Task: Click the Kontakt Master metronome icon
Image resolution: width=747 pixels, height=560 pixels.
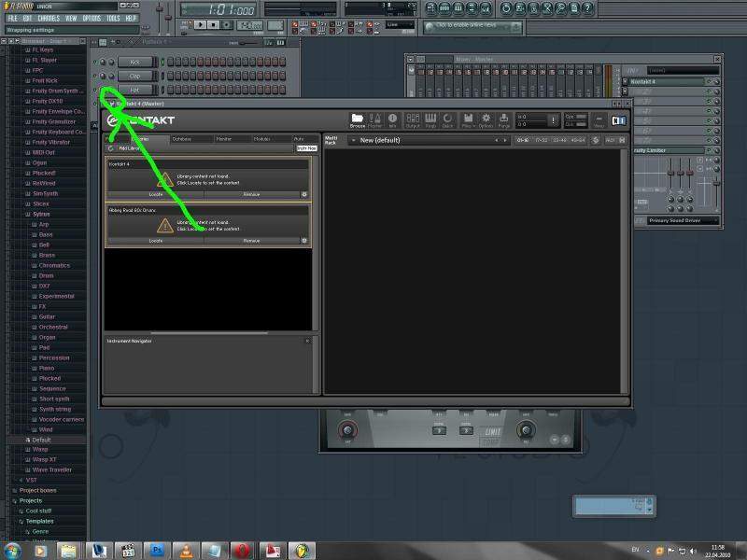Action: 375,120
